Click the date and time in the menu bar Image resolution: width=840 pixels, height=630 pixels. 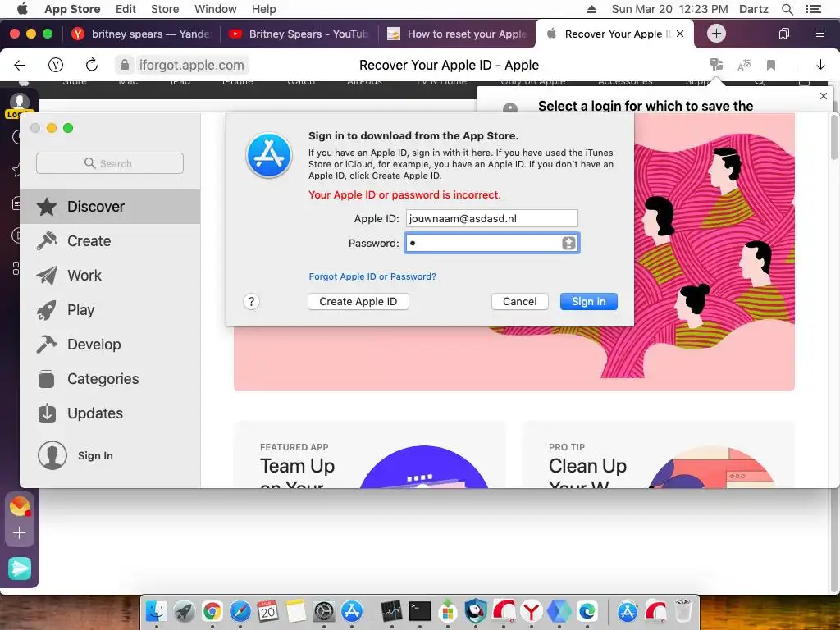[x=669, y=9]
